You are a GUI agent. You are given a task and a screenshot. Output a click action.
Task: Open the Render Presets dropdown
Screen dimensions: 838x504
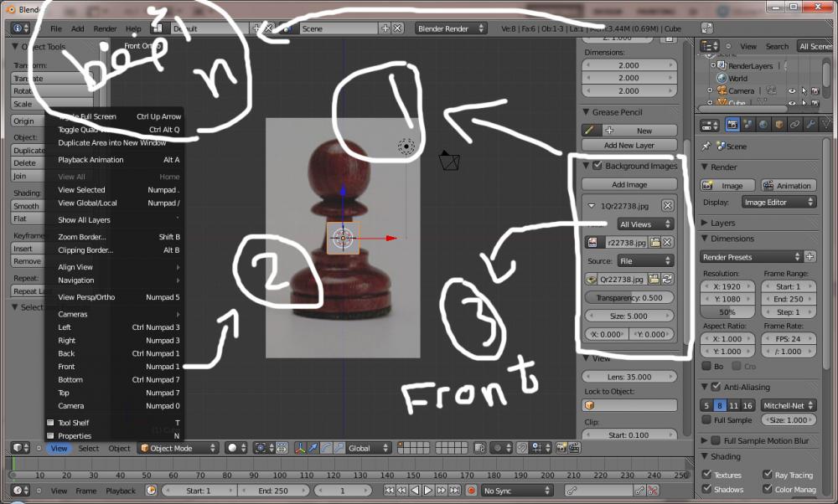tap(752, 257)
